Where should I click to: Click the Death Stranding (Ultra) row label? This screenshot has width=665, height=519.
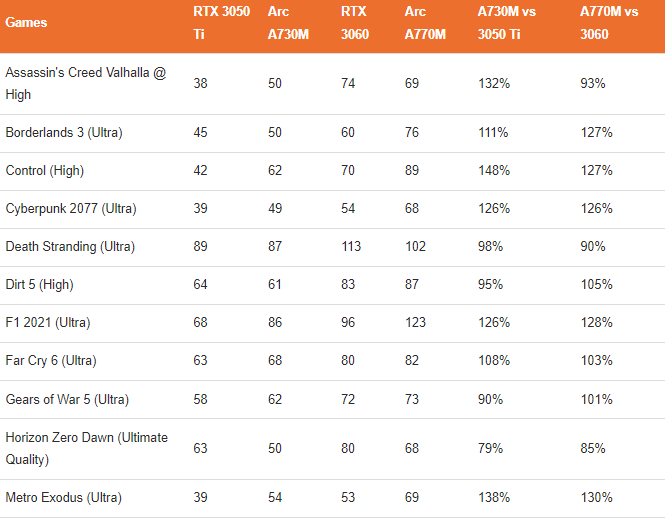click(70, 247)
